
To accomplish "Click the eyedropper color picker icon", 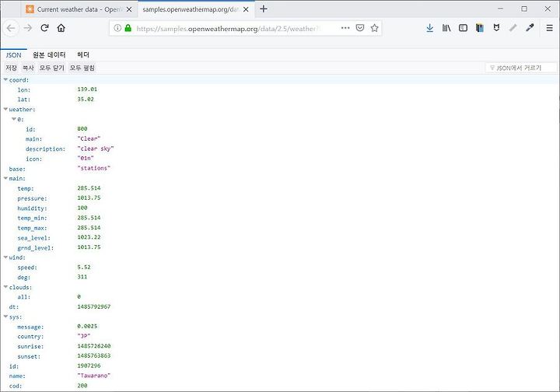I will coord(530,28).
